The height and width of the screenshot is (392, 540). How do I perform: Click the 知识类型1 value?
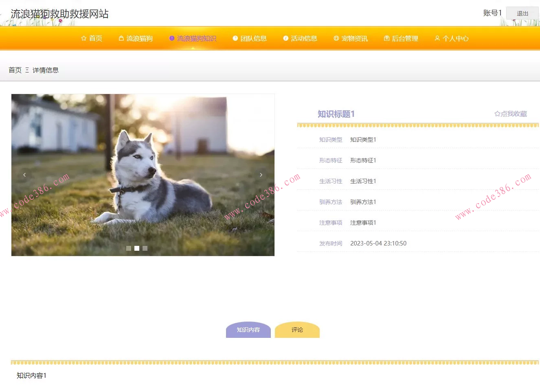tap(363, 140)
